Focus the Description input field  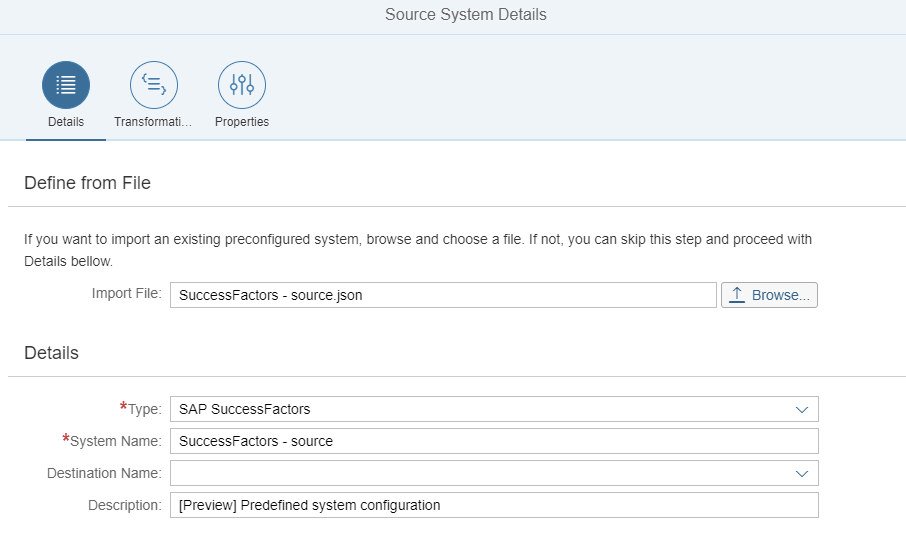point(494,505)
